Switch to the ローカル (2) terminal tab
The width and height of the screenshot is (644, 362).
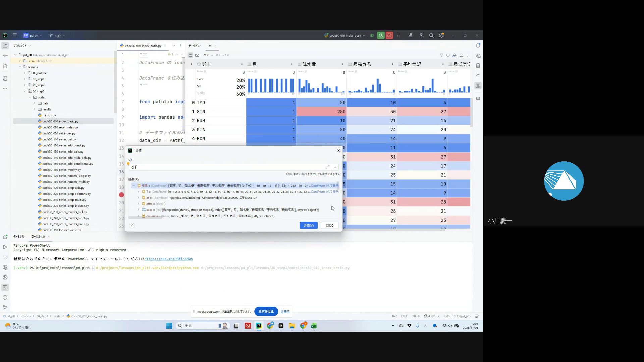(38, 237)
